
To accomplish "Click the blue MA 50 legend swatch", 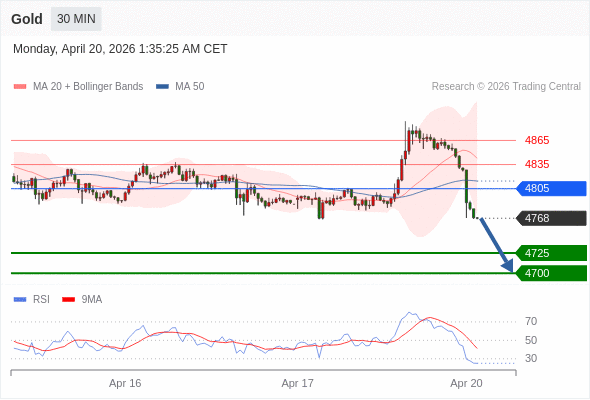I will [x=162, y=87].
